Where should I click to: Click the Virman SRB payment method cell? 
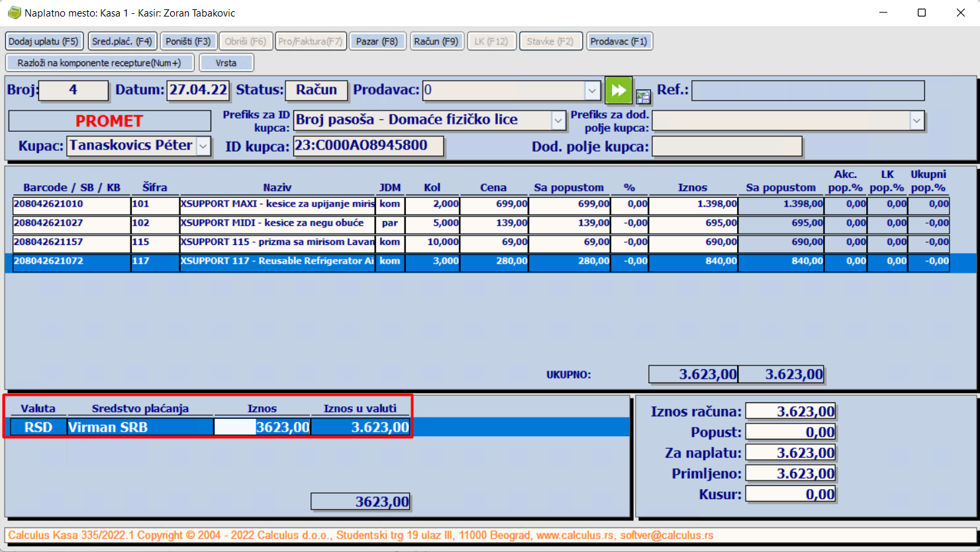click(x=140, y=427)
